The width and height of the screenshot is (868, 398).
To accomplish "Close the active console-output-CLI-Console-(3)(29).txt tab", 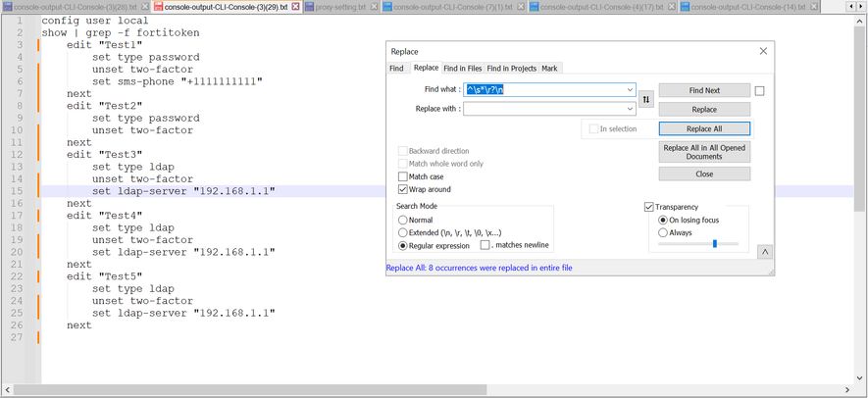I will 295,7.
